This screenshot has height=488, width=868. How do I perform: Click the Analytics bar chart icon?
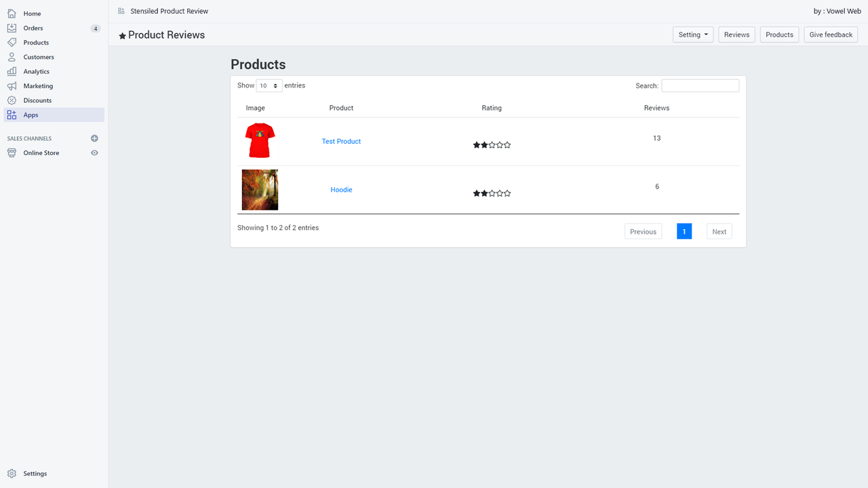12,71
